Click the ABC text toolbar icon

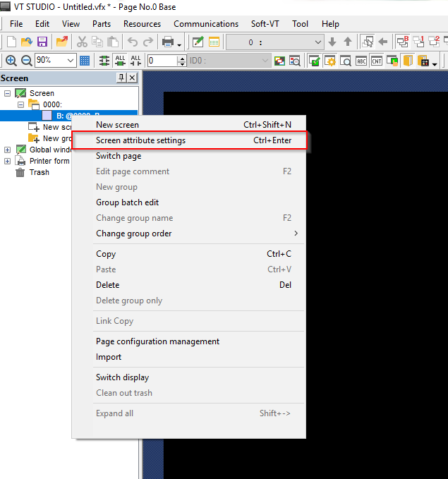361,61
